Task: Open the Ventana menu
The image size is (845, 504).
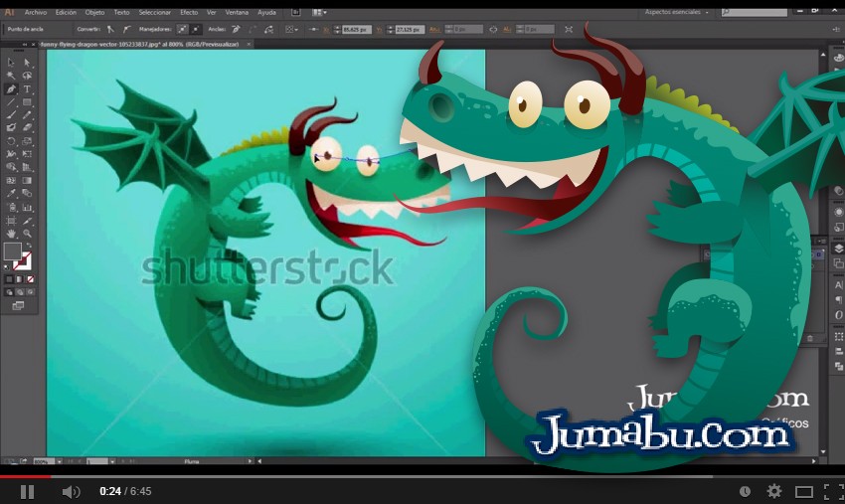Action: (x=238, y=12)
